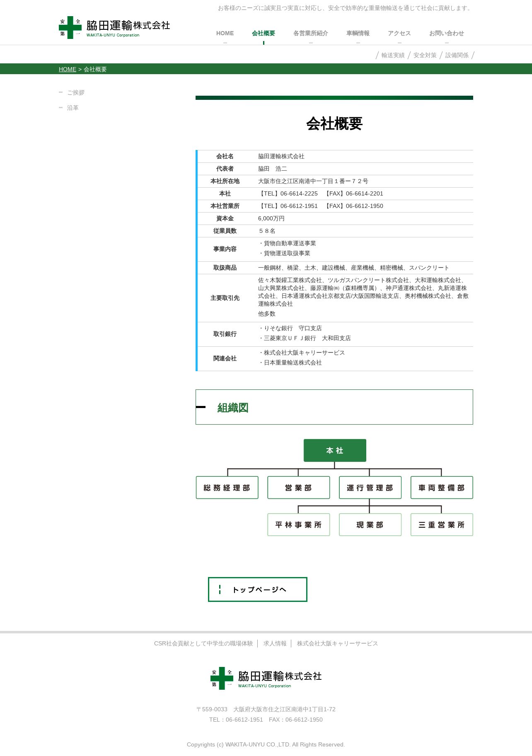Open the CSR社会貢献 footer link
532x756 pixels.
tap(203, 643)
